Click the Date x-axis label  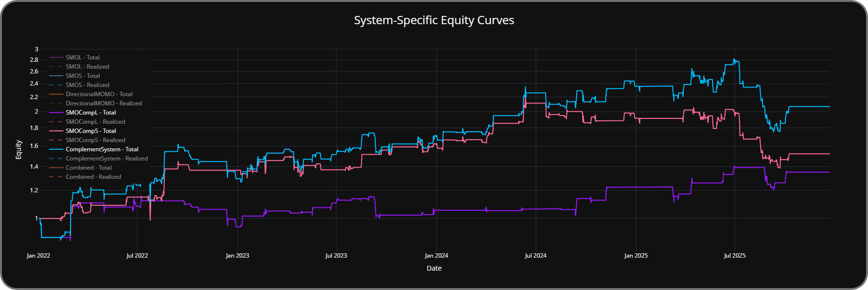click(434, 268)
